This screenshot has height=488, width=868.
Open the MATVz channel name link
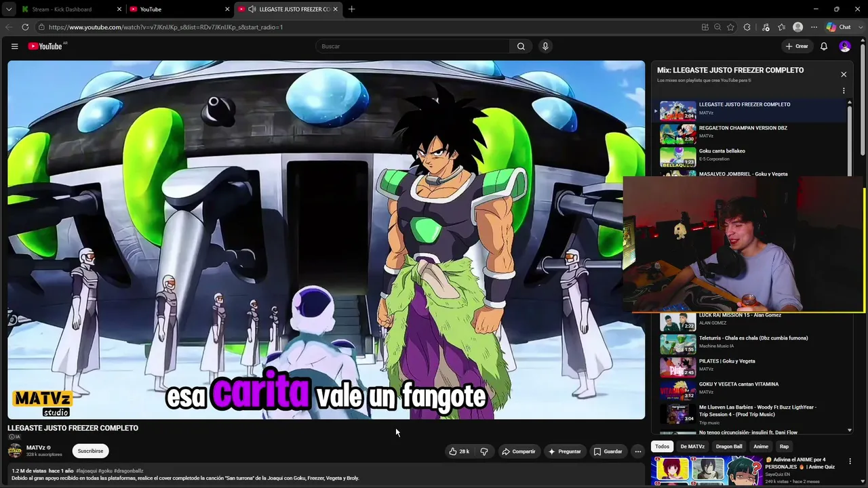[36, 448]
